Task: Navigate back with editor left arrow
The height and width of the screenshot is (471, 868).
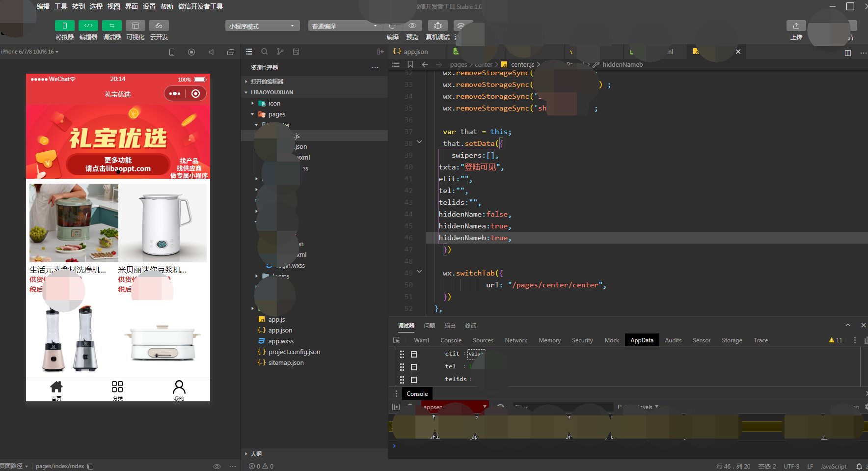Action: [425, 64]
